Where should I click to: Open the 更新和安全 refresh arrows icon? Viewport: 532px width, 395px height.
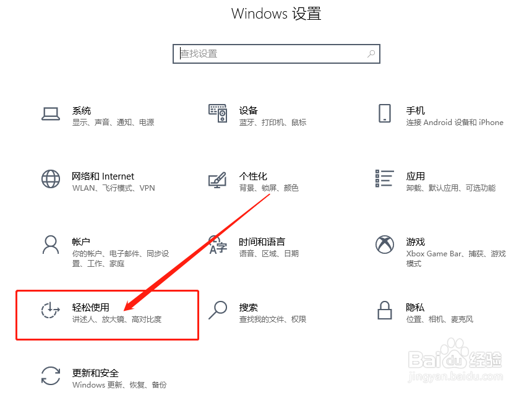click(51, 376)
